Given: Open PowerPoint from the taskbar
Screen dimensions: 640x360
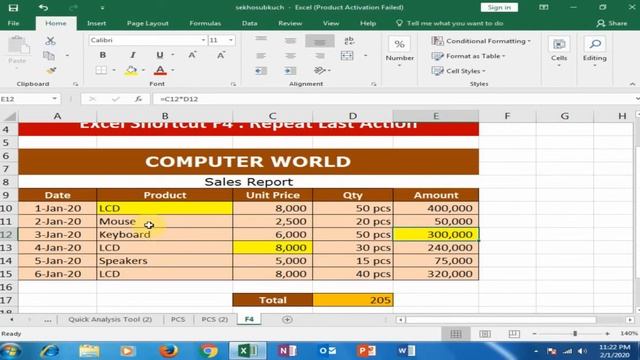Looking at the screenshot, I should [x=367, y=351].
